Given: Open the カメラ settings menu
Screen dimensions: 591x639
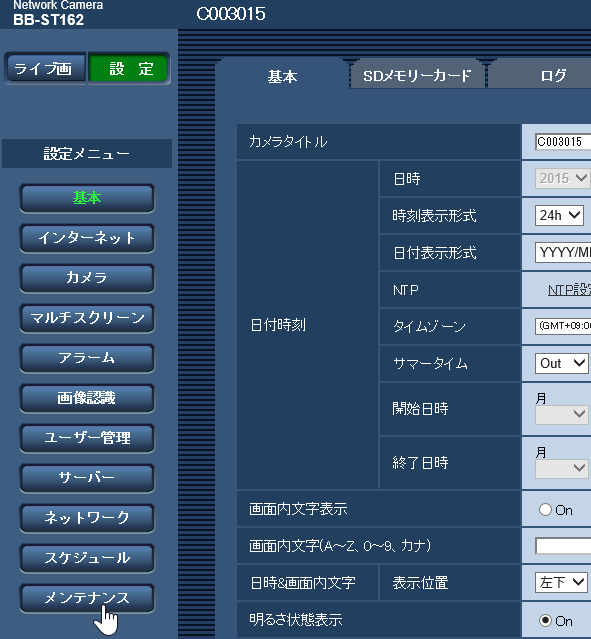Looking at the screenshot, I should (87, 278).
